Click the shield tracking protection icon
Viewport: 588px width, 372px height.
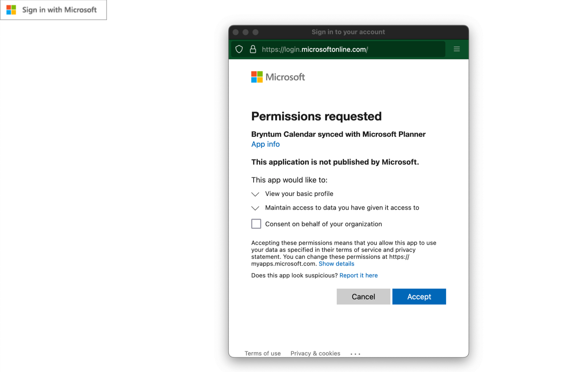239,49
